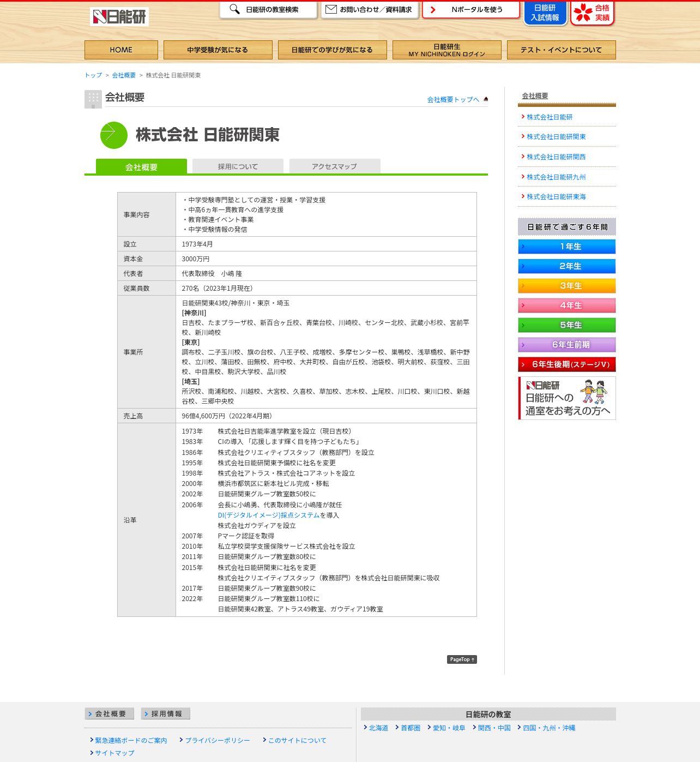Open お問い合わせ／資料請求
This screenshot has width=700, height=762.
(x=370, y=10)
